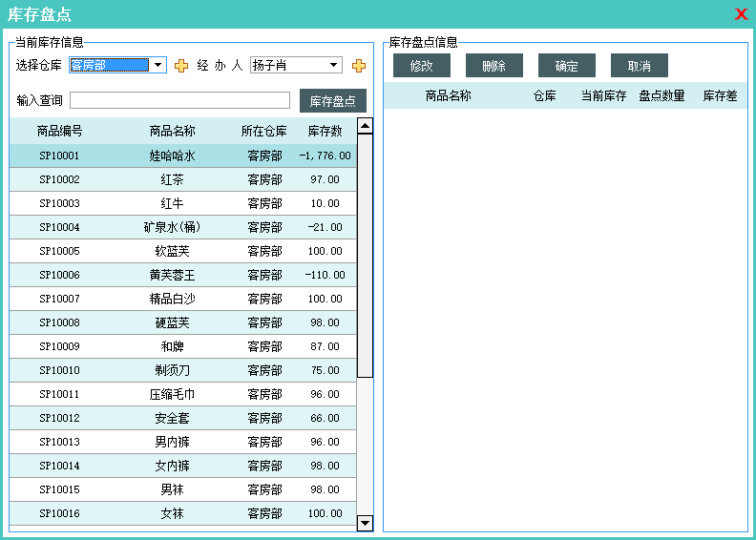Click the 取消 button
Screen dimensions: 756x540
639,66
